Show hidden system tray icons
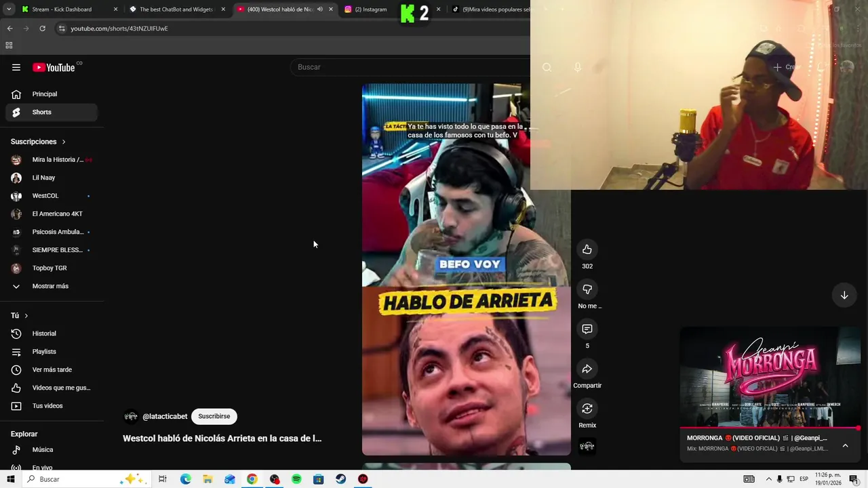The image size is (868, 488). tap(768, 479)
